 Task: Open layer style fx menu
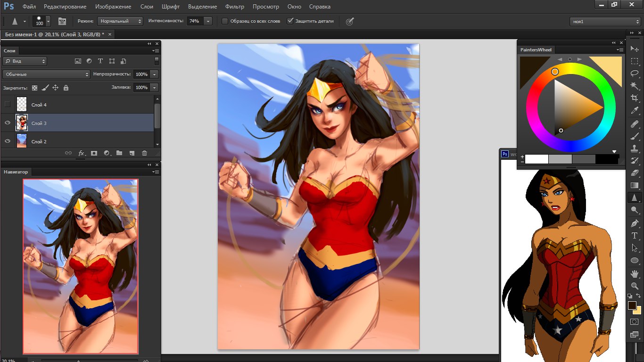pyautogui.click(x=81, y=153)
